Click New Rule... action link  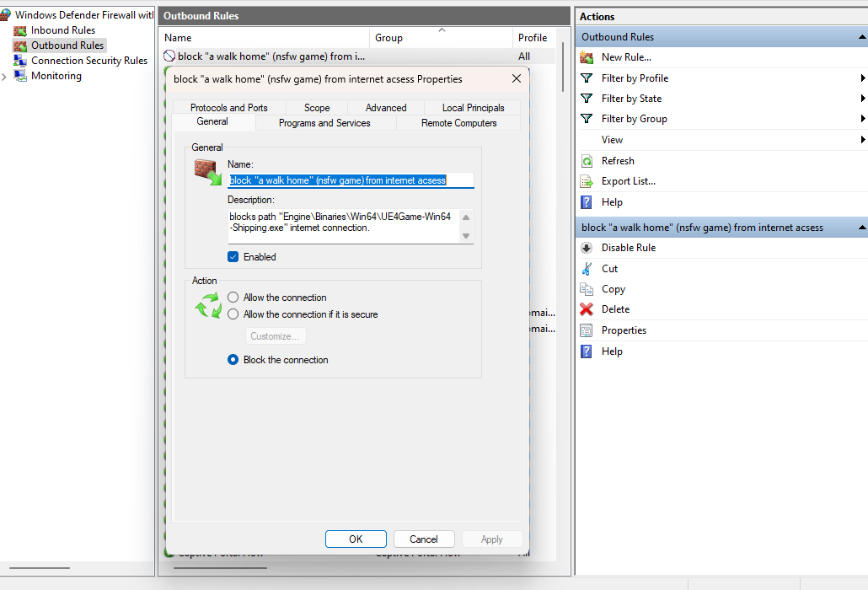(626, 57)
